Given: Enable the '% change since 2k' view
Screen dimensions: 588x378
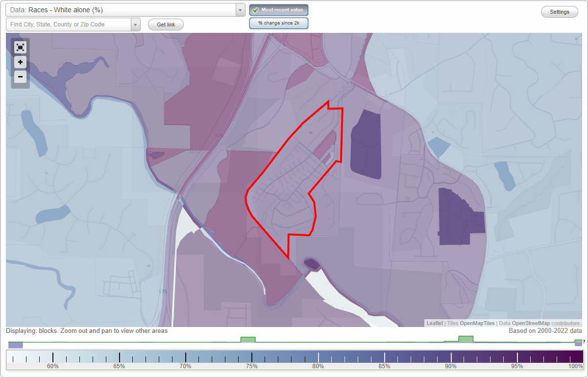Looking at the screenshot, I should (x=278, y=23).
